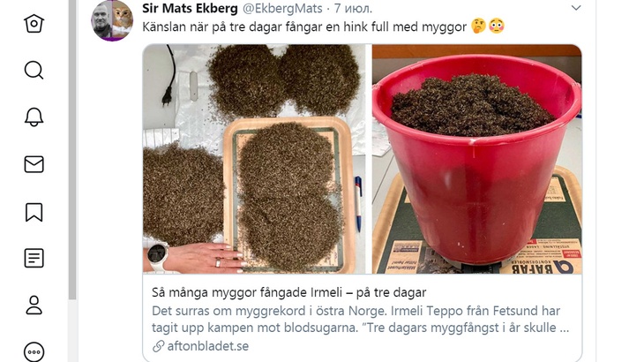
Task: View Sir Mats Ekberg's avatar picture
Action: (x=112, y=20)
